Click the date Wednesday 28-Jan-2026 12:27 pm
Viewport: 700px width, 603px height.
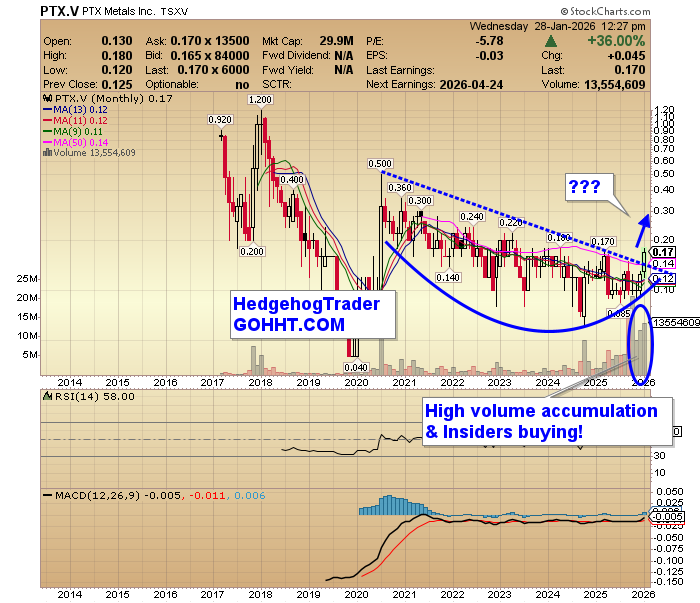(558, 26)
